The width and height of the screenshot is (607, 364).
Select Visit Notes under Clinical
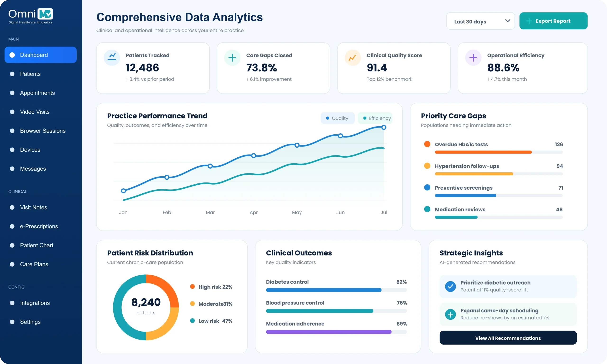[41, 207]
